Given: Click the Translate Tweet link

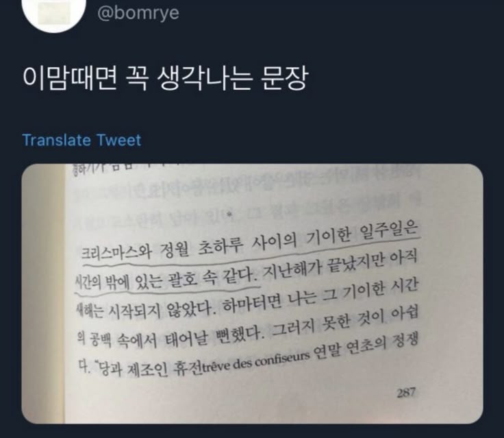Looking at the screenshot, I should pos(81,141).
